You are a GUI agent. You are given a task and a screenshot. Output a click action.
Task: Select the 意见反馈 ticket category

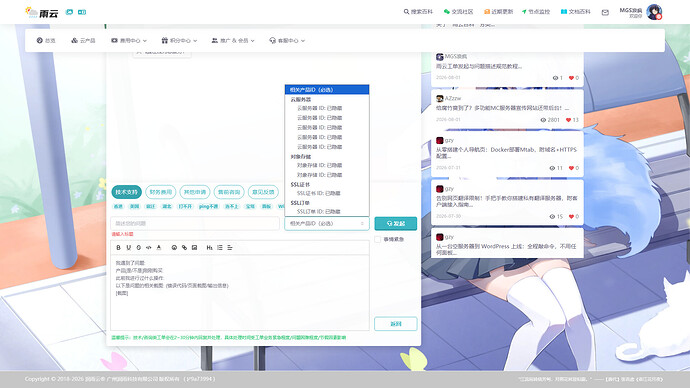coord(263,192)
